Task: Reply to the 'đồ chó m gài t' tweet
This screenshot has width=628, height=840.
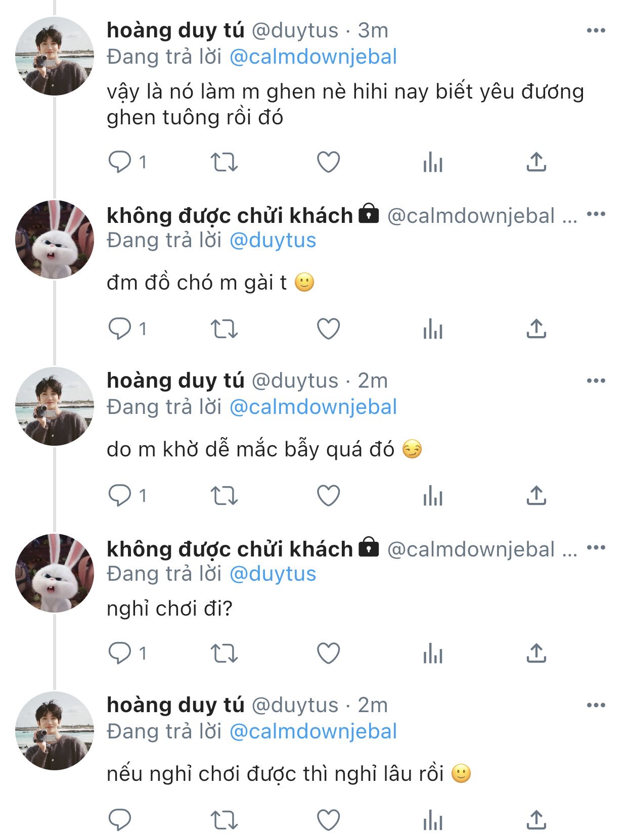Action: [x=120, y=329]
